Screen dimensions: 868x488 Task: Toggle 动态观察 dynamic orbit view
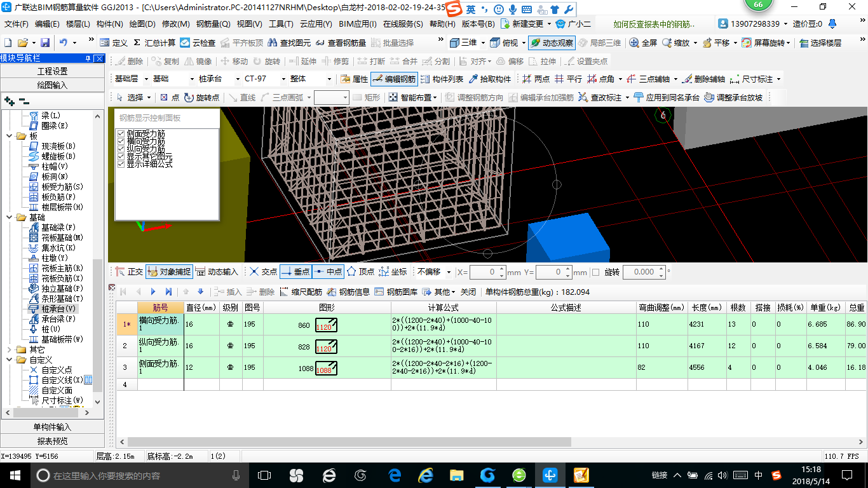point(552,43)
